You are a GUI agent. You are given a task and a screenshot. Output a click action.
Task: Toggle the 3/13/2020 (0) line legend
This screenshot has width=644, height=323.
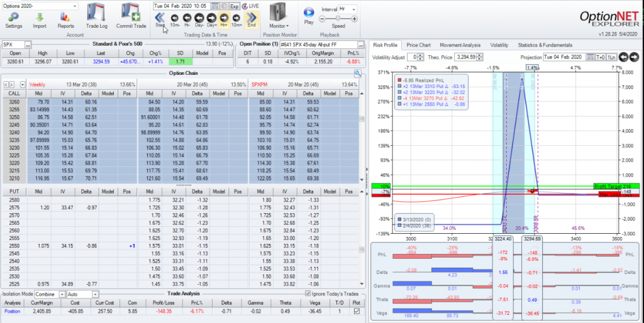click(399, 219)
